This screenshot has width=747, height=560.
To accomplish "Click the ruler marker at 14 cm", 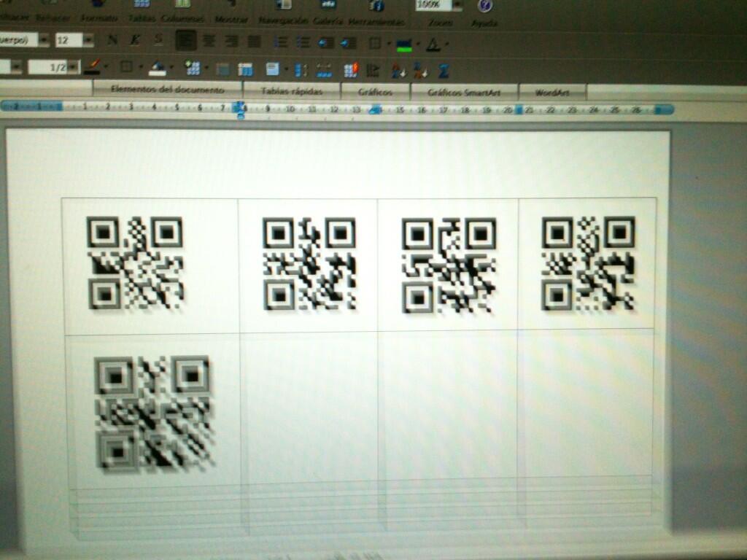I will [x=376, y=110].
